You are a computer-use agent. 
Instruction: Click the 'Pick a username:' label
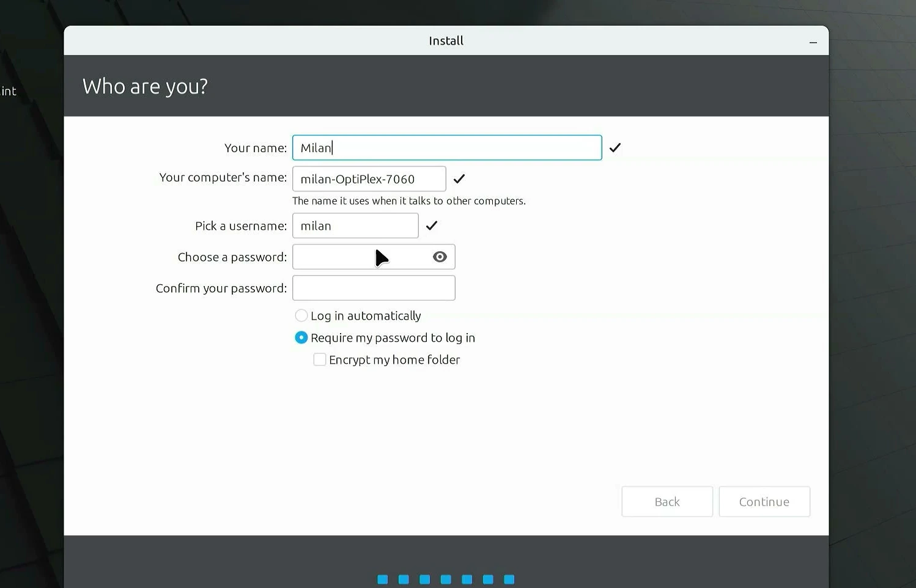[241, 226]
